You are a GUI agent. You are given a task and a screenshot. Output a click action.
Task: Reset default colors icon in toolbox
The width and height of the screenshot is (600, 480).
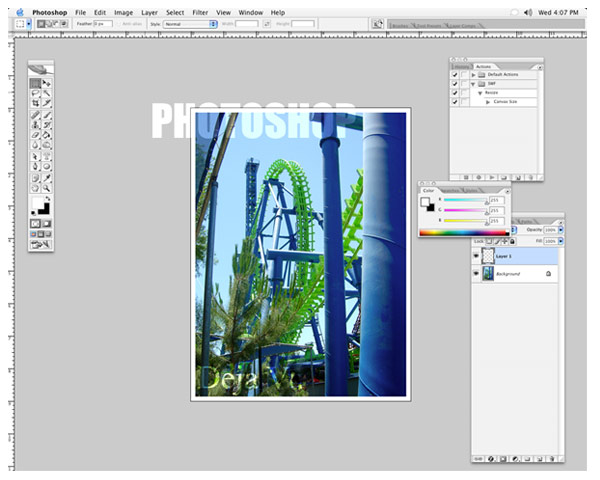[x=34, y=212]
